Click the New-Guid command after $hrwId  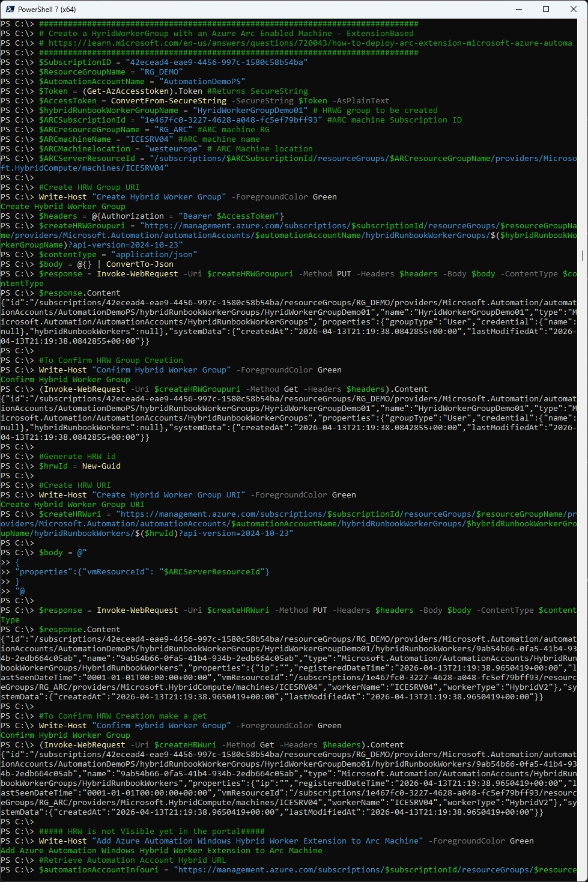pos(101,466)
